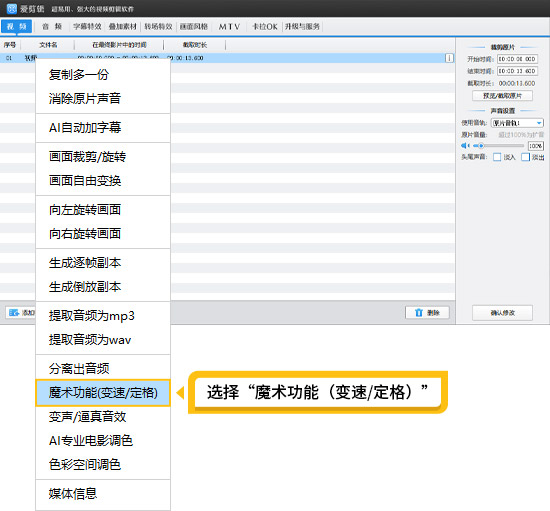Viewport: 550px width, 511px height.
Task: Open the 字幕特效 tab
Action: 87,26
